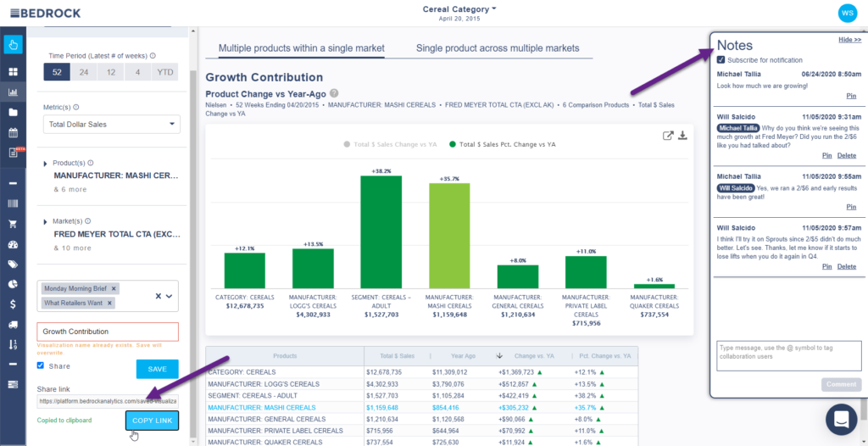Select YTD time period
Image resolution: width=868 pixels, height=446 pixels.
[164, 72]
